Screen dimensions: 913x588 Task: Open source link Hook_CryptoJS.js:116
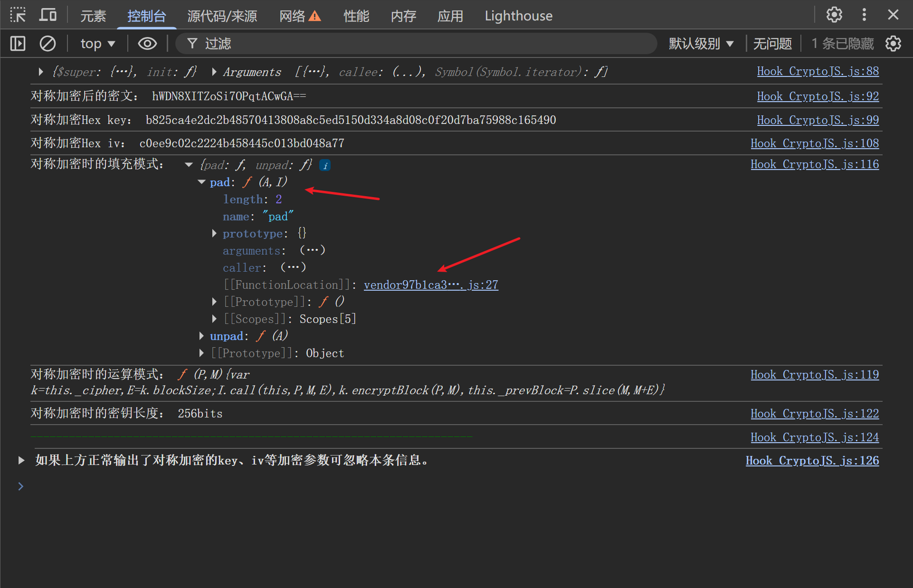coord(815,164)
